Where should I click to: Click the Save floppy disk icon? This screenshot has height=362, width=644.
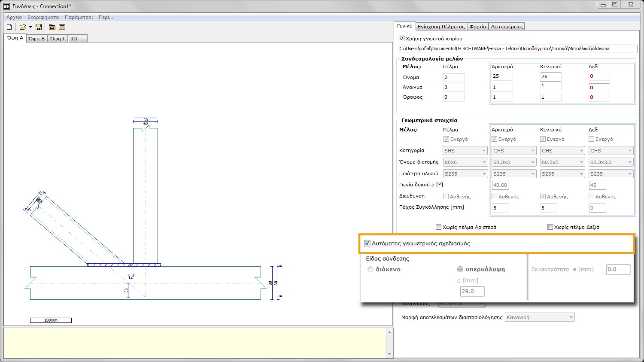[x=39, y=27]
